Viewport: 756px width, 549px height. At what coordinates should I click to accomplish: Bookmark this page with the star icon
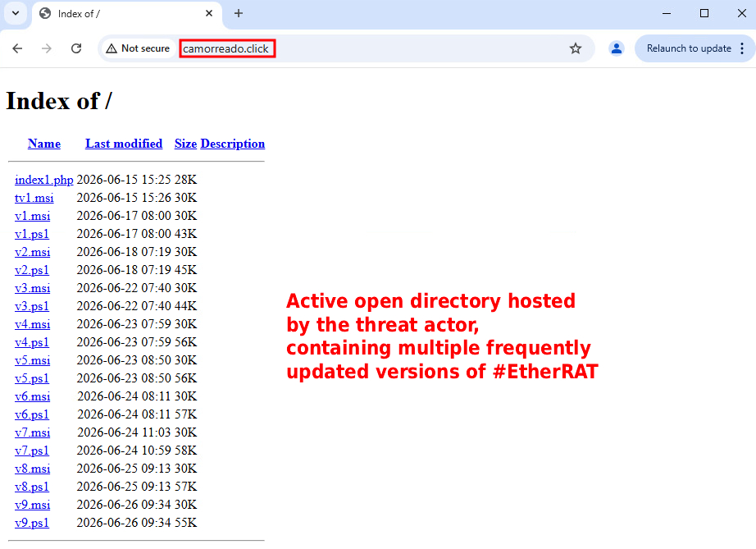click(x=575, y=48)
